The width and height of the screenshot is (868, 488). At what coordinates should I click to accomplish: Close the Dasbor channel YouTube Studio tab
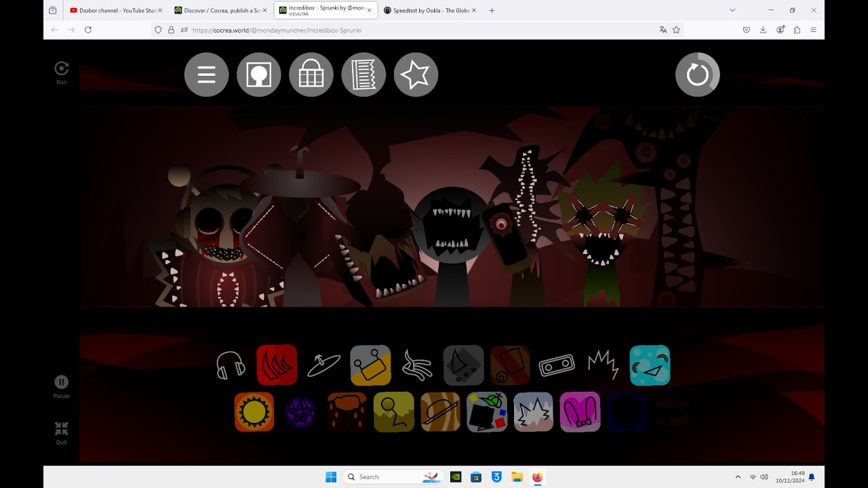click(x=159, y=10)
